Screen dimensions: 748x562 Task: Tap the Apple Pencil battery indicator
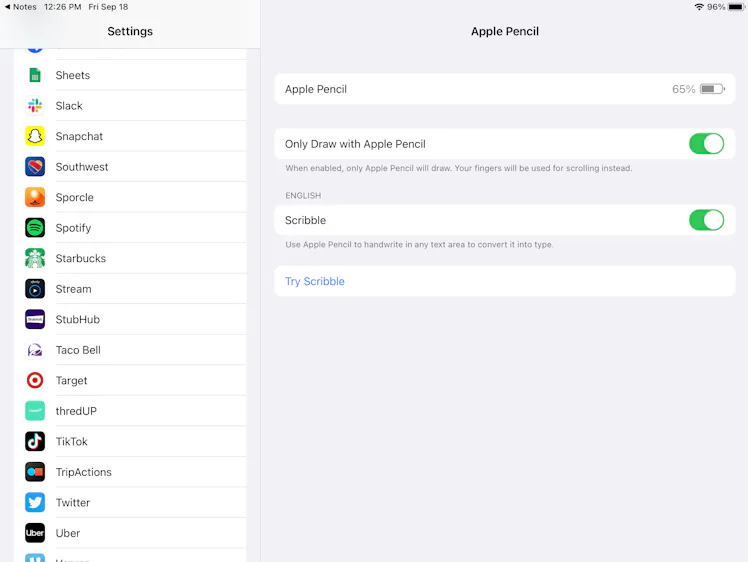coord(712,89)
